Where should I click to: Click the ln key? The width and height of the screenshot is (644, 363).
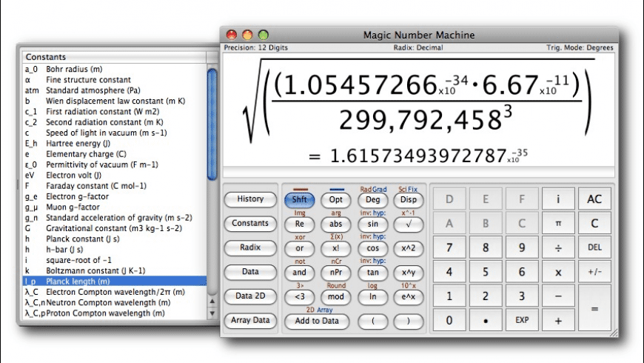(x=372, y=297)
